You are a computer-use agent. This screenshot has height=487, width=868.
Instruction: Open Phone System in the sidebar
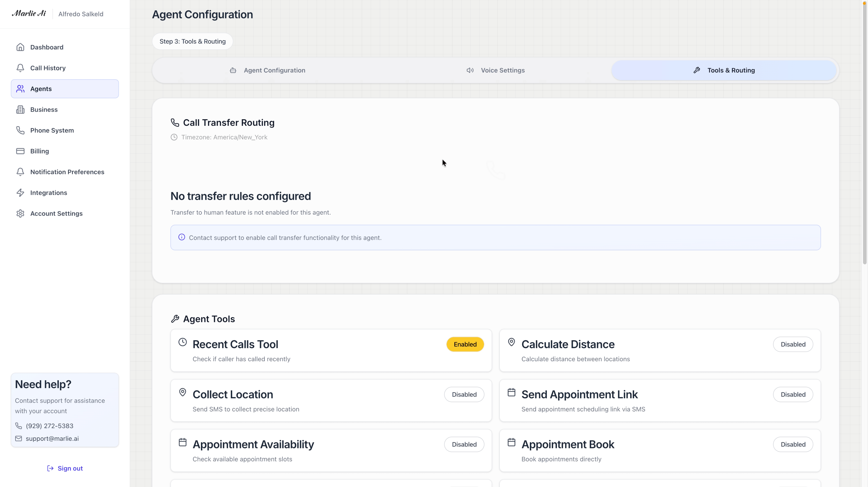point(65,130)
